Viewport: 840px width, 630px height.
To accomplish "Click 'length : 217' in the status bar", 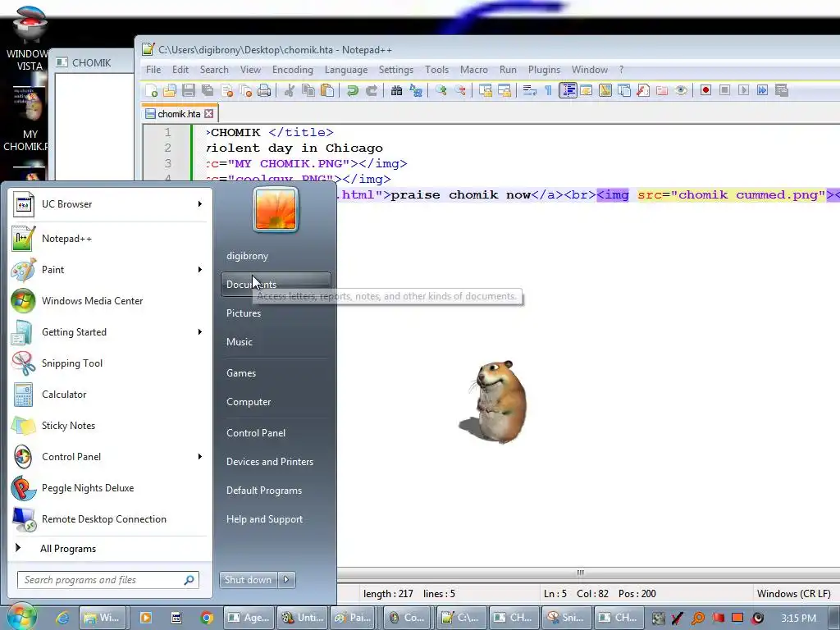I will coord(388,594).
